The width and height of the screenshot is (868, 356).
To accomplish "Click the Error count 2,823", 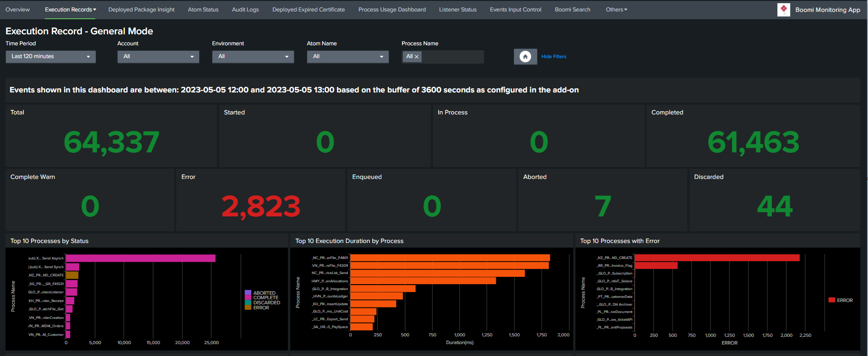I will point(261,206).
